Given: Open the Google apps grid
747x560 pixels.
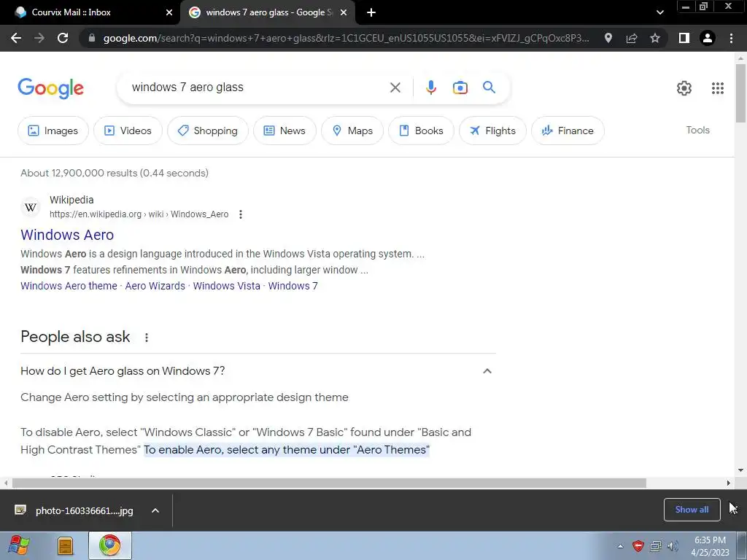Looking at the screenshot, I should tap(718, 88).
